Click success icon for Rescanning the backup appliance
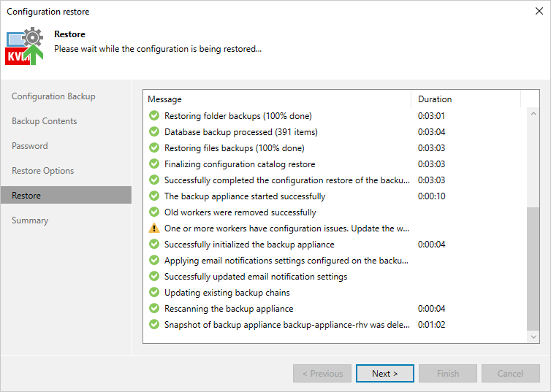 (x=153, y=309)
